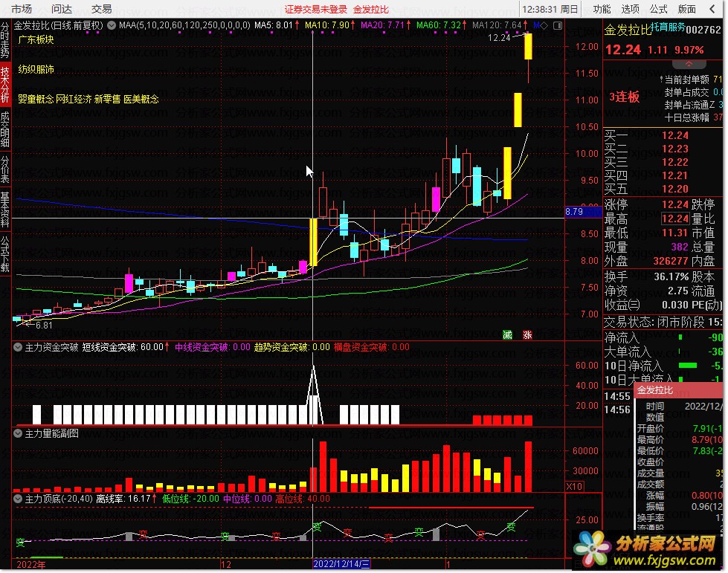Click the 3连板 limit-up badge

tap(624, 97)
